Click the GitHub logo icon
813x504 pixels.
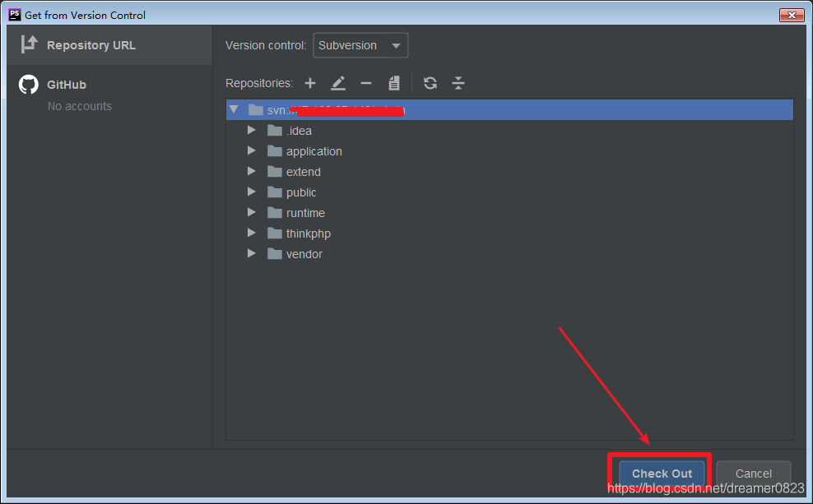[x=28, y=84]
